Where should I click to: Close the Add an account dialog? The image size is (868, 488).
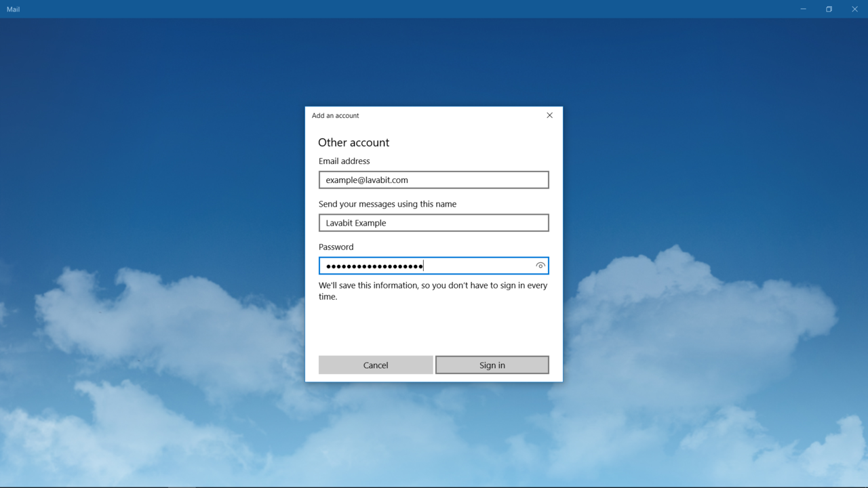point(549,115)
